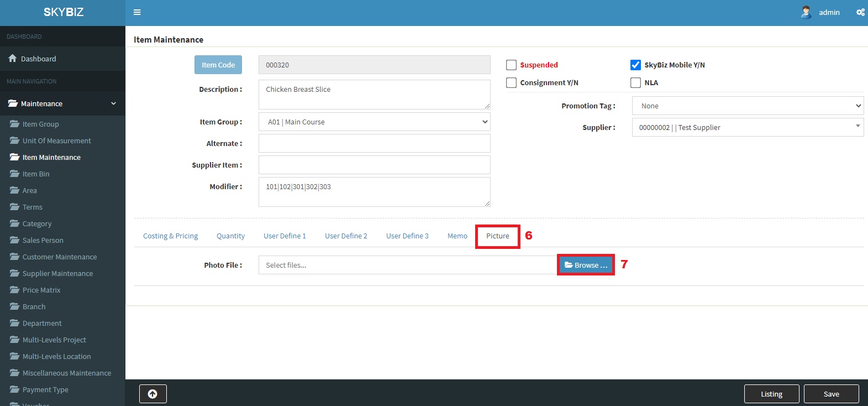868x406 pixels.
Task: Tick the Consignment Y/N checkbox
Action: click(511, 83)
